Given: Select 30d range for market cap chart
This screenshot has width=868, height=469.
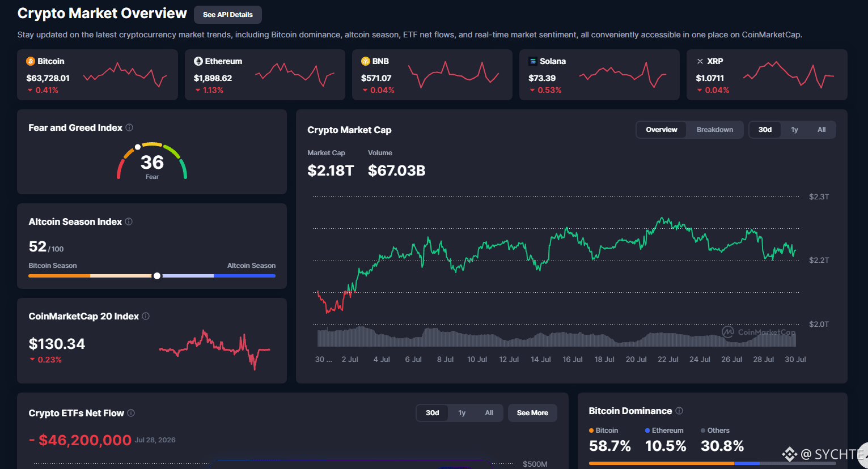Looking at the screenshot, I should pos(765,130).
